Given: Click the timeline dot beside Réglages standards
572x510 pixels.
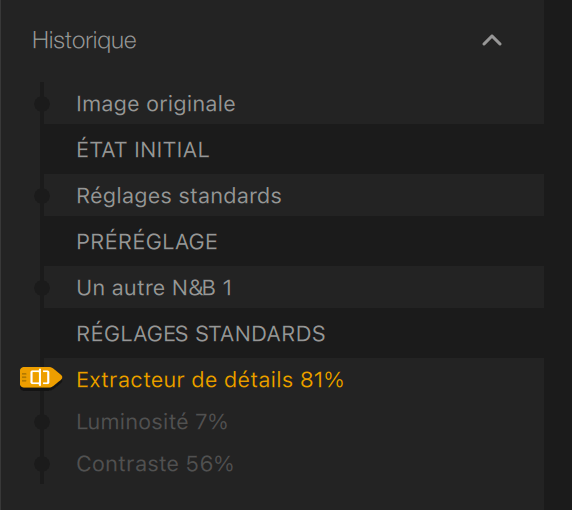Looking at the screenshot, I should [42, 196].
